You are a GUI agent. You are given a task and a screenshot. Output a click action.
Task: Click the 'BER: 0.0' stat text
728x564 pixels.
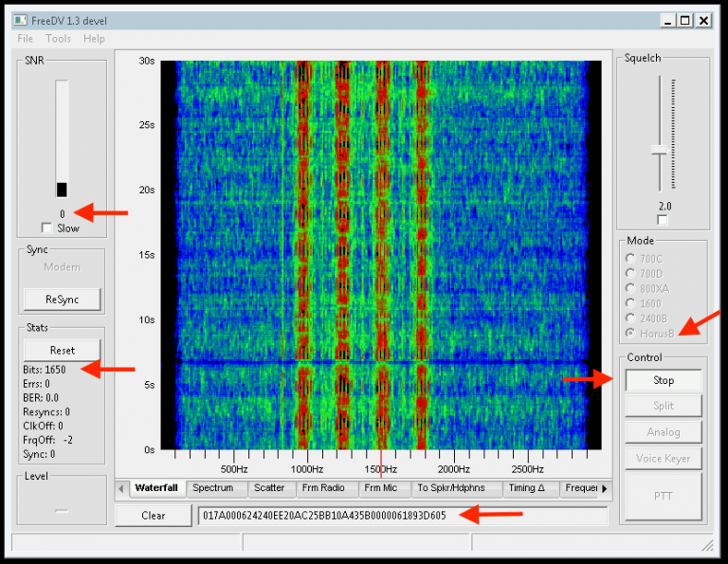[41, 398]
